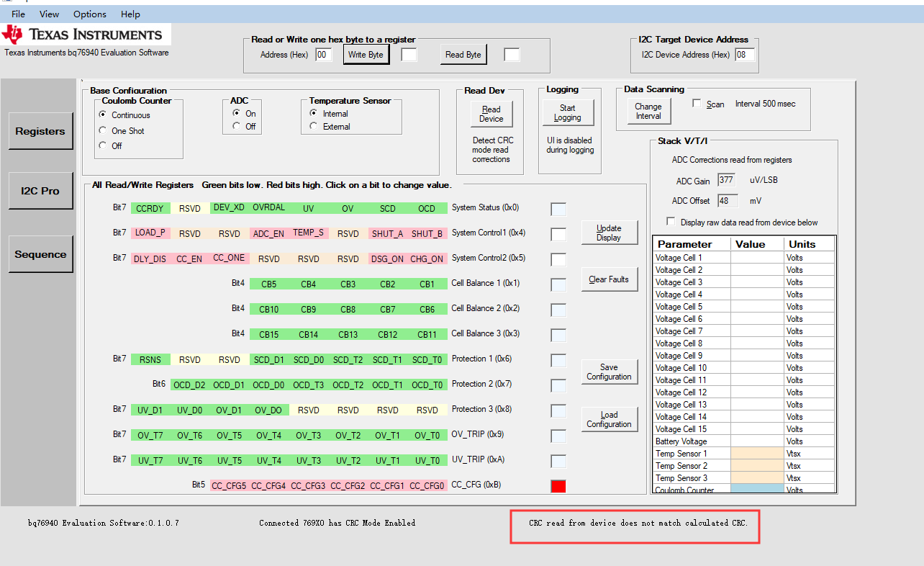Screen dimensions: 924x566
Task: Open the Options menu
Action: pos(90,14)
